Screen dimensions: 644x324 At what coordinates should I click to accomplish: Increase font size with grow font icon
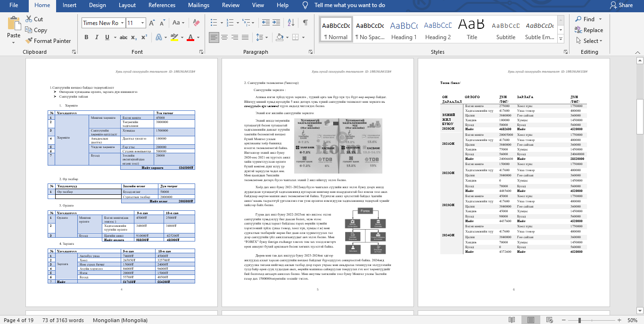pyautogui.click(x=152, y=23)
